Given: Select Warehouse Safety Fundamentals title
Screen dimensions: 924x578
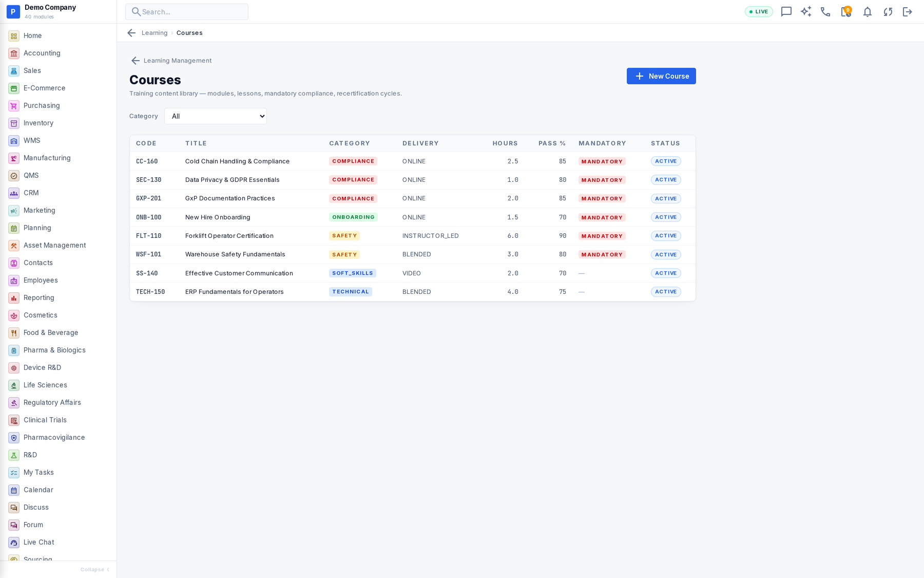Looking at the screenshot, I should click(x=235, y=254).
